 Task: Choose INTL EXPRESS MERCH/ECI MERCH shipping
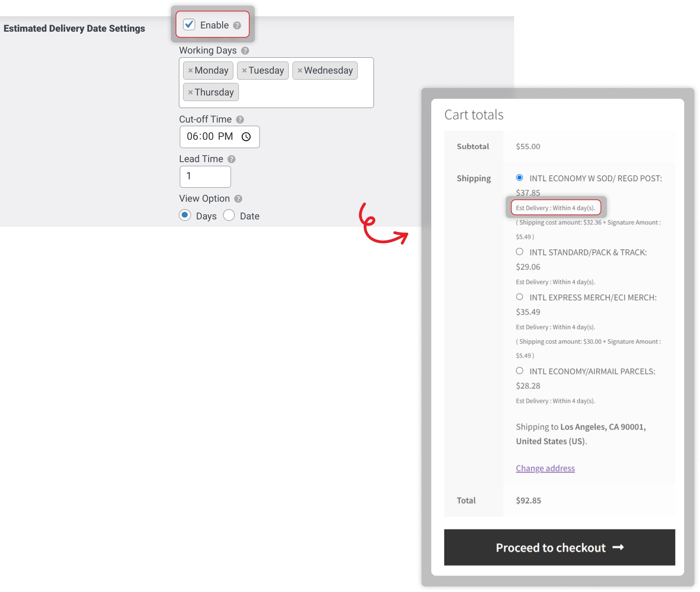point(520,297)
